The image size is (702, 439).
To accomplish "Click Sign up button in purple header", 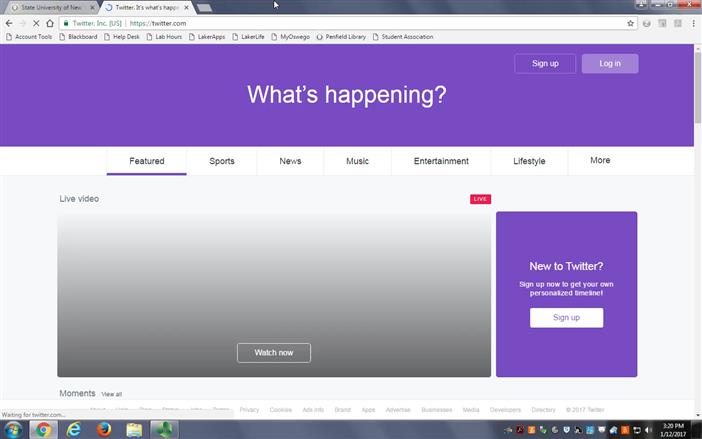I will click(545, 64).
